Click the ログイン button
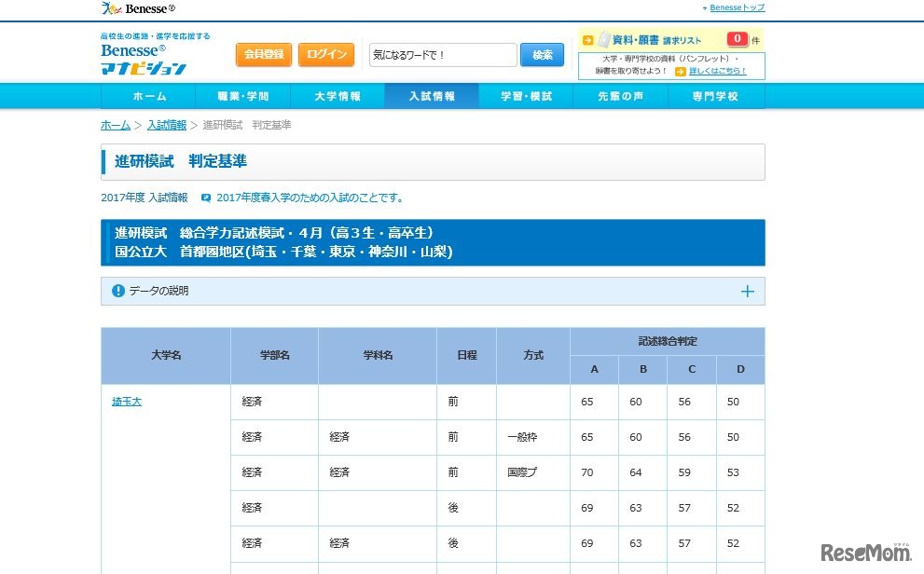 click(x=326, y=54)
